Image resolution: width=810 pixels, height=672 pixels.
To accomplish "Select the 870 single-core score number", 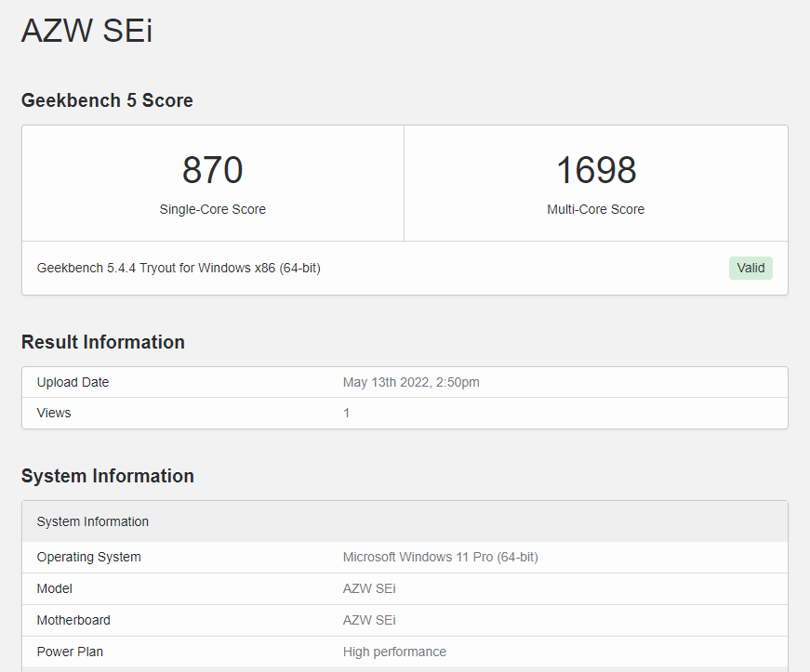I will tap(212, 170).
